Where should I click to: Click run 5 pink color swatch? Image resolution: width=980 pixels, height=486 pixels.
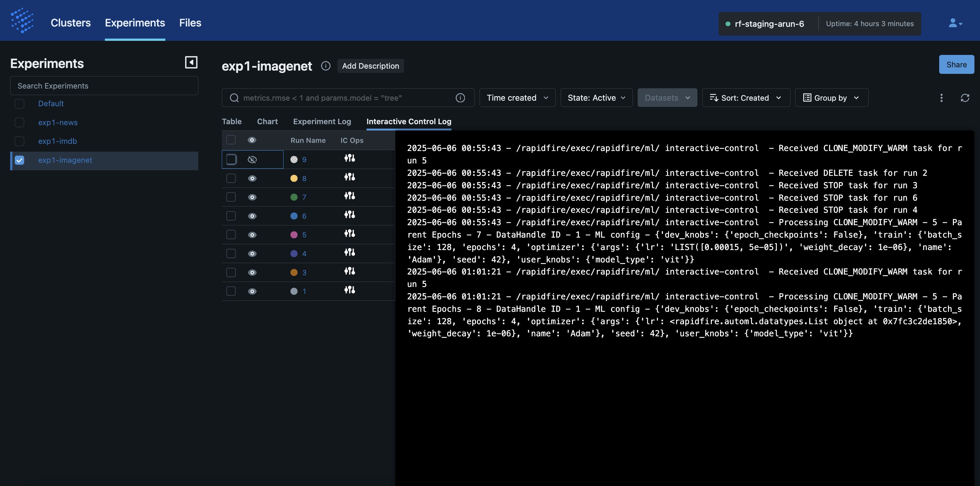(x=294, y=235)
